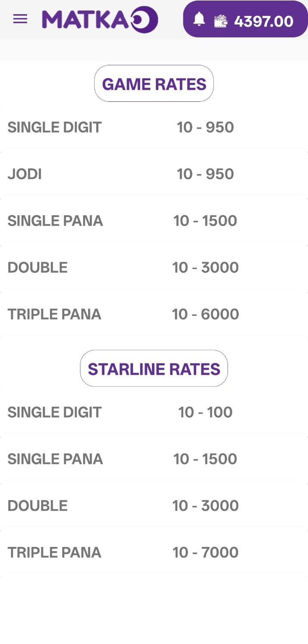
Task: Click the 10 - 7000 rate value
Action: click(205, 552)
